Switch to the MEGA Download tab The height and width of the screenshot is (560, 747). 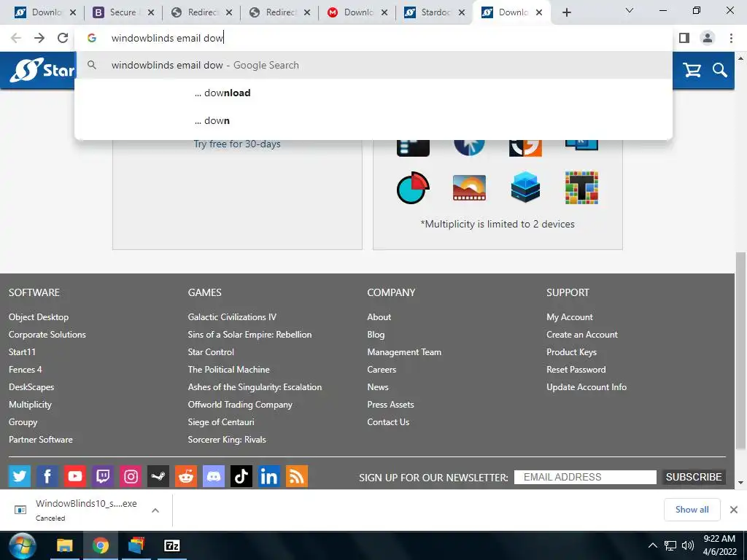point(357,12)
